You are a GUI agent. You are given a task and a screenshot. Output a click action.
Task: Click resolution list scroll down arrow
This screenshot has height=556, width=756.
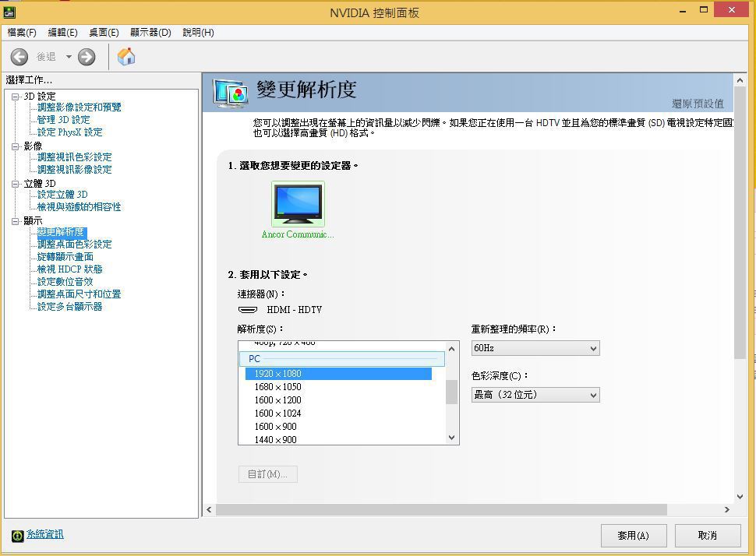click(x=452, y=438)
